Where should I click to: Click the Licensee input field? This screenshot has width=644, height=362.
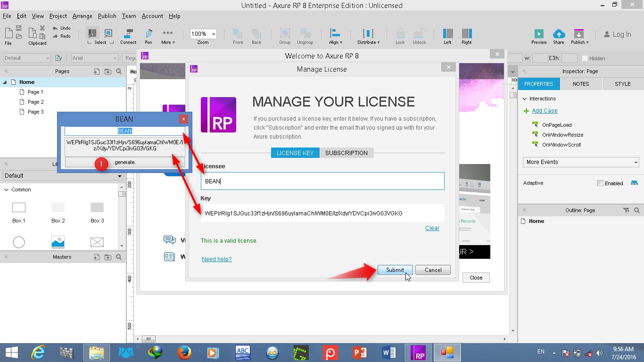[x=322, y=181]
